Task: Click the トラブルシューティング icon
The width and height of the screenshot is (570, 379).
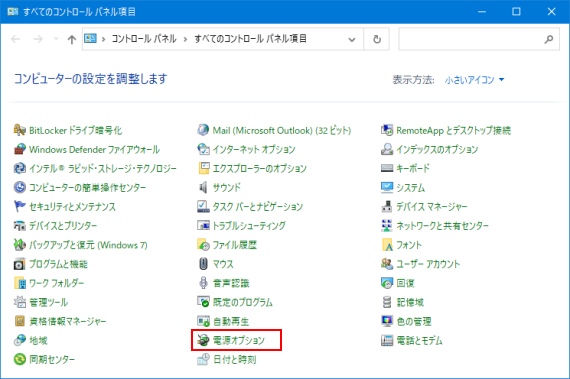Action: (203, 226)
